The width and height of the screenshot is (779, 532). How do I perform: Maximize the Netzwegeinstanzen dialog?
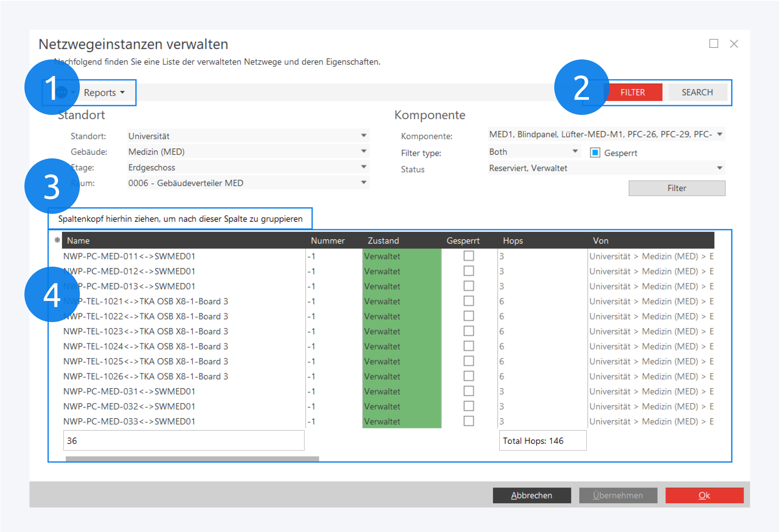point(713,44)
